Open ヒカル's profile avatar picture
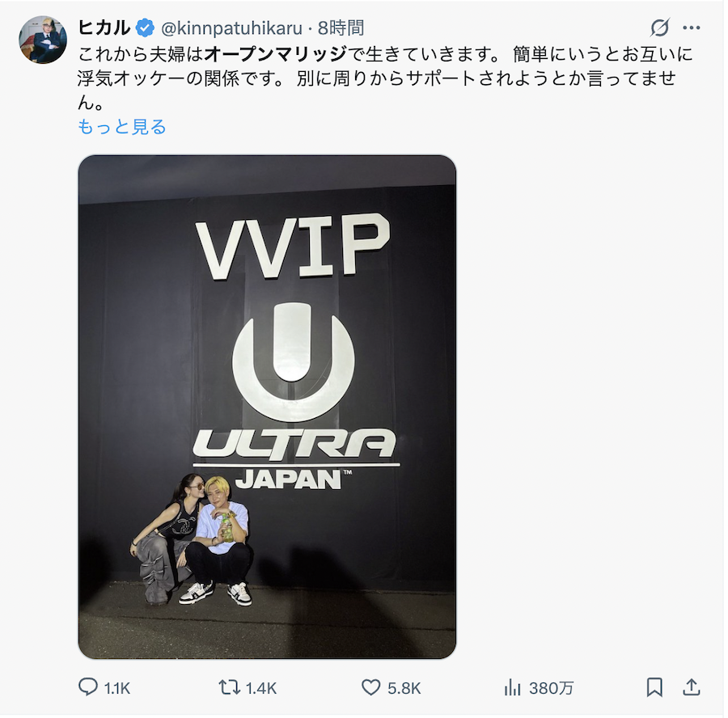Viewport: 728px width, 718px height. [43, 40]
